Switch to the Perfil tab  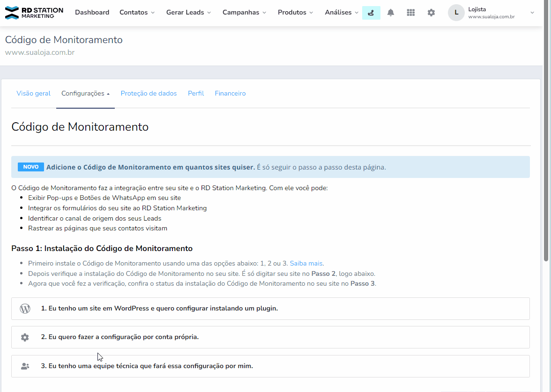tap(196, 94)
